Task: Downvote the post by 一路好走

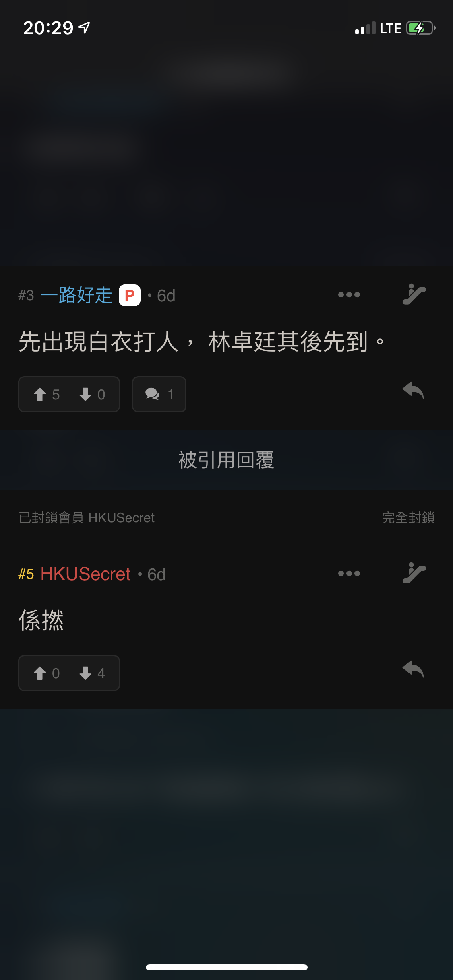Action: pyautogui.click(x=92, y=394)
